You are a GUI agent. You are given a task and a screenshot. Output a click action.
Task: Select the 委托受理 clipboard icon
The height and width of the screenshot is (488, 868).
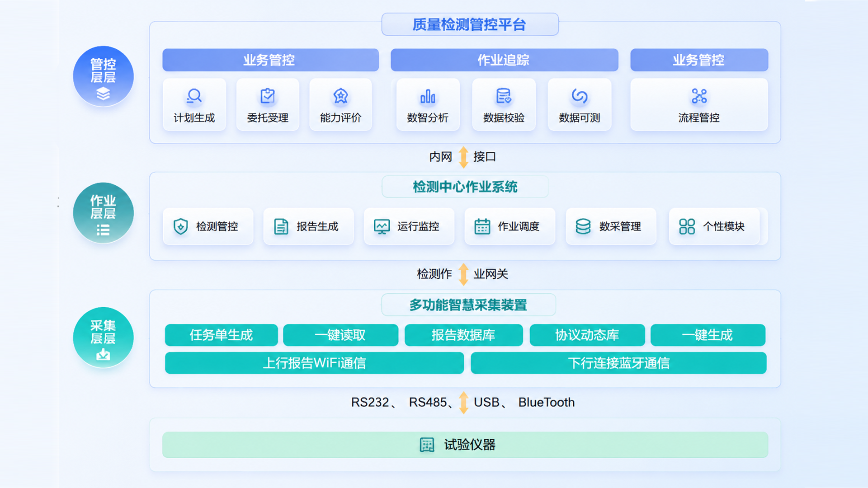(x=268, y=96)
